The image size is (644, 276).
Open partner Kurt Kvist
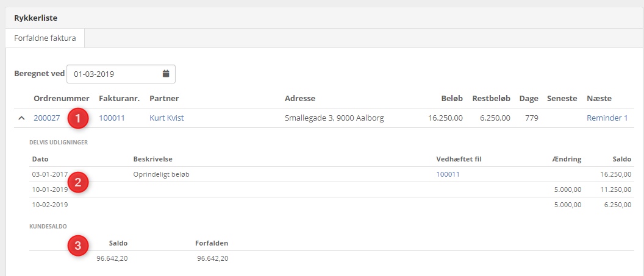pos(166,118)
